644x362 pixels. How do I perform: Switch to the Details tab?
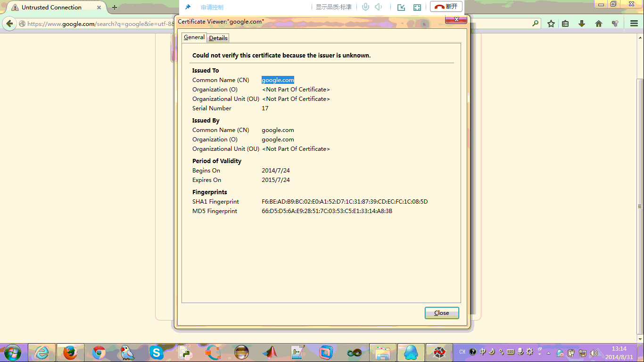218,38
